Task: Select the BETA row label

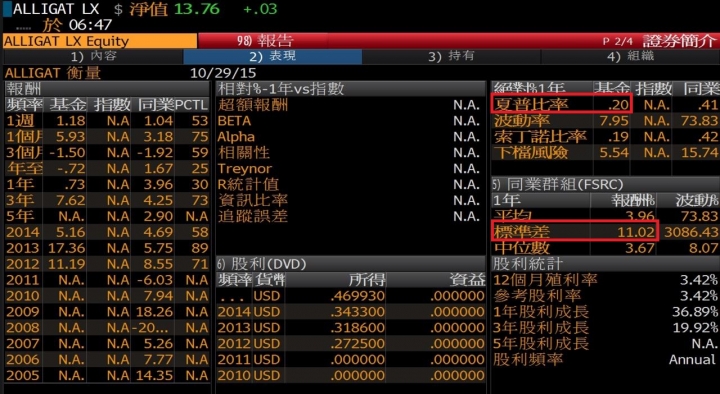Action: click(234, 121)
